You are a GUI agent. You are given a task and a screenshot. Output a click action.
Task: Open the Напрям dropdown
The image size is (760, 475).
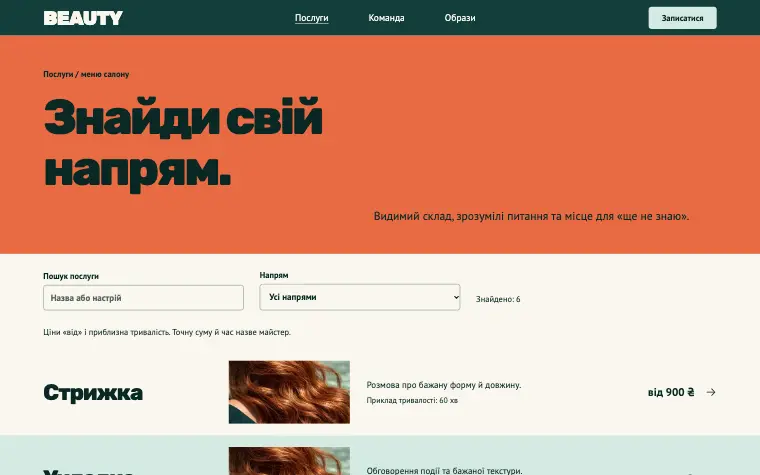[360, 297]
